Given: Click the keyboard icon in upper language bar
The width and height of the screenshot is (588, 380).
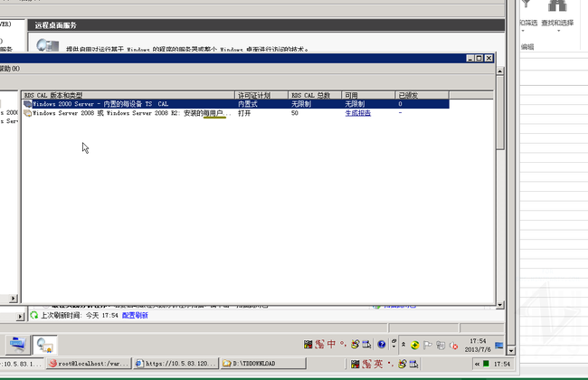Looking at the screenshot, I should click(x=308, y=344).
